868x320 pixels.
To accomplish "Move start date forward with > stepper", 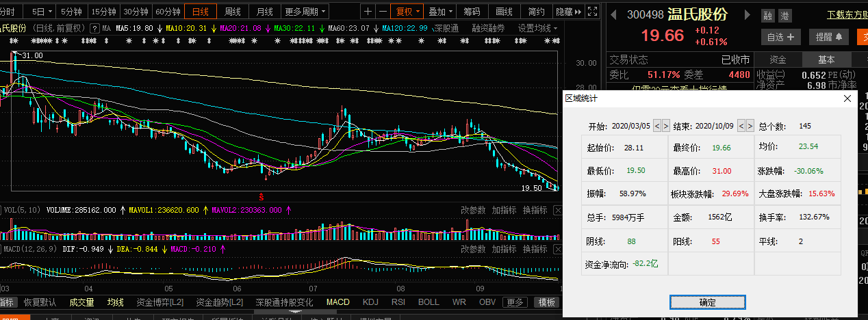I will [x=666, y=126].
